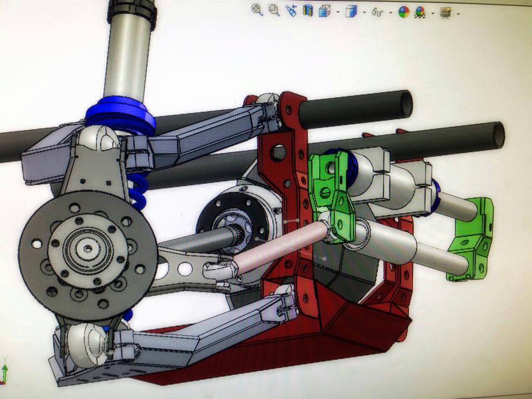Activate the Section View tool
532x399 pixels.
coord(308,11)
